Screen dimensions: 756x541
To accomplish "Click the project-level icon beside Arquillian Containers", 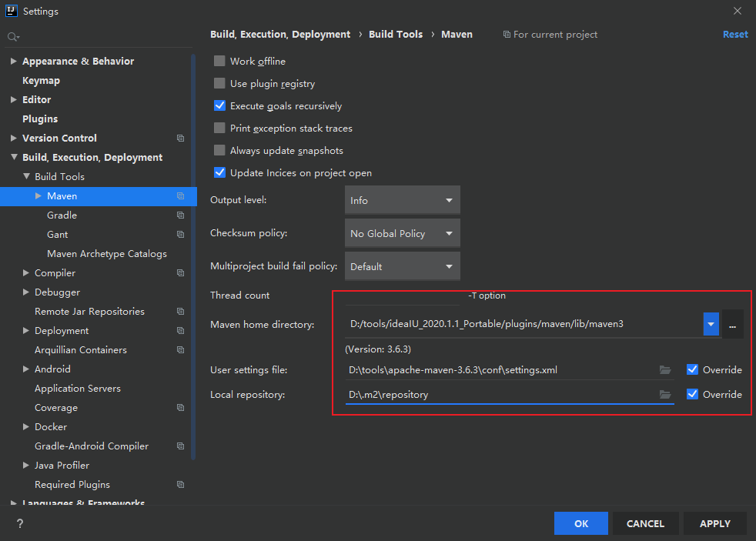I will pyautogui.click(x=180, y=350).
